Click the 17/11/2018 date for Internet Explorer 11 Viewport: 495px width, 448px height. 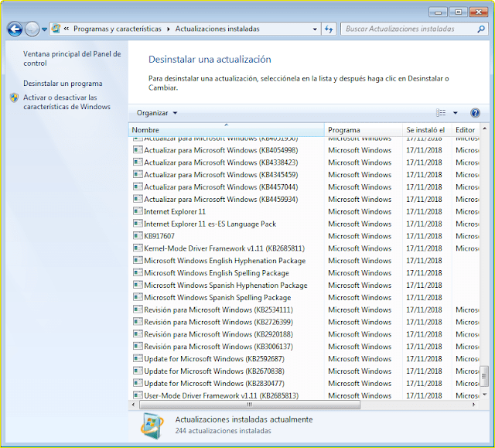tap(424, 211)
